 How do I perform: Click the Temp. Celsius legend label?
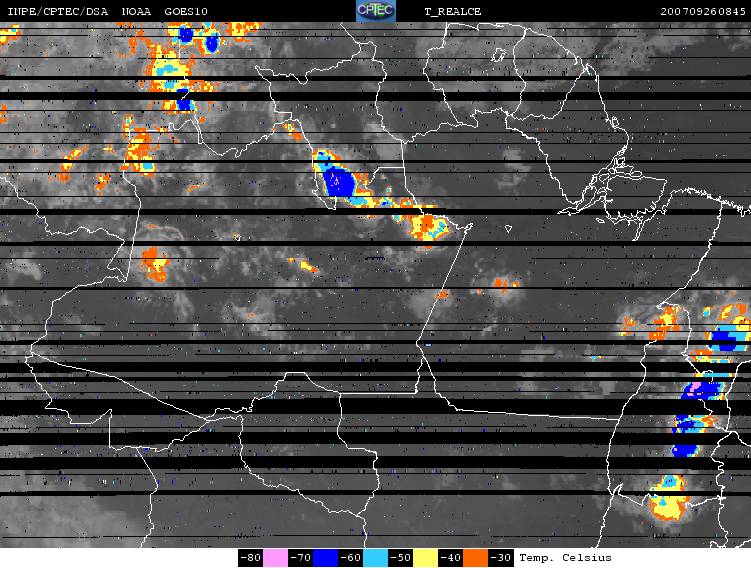pyautogui.click(x=565, y=558)
